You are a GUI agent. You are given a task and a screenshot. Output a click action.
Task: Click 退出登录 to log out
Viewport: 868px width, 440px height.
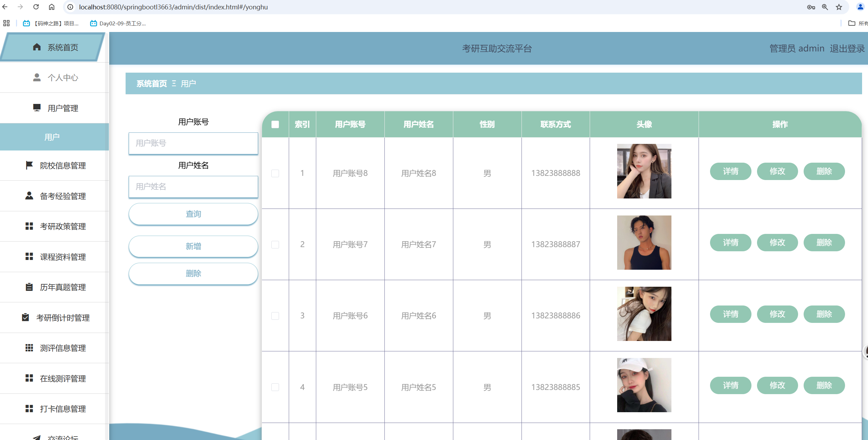click(x=847, y=48)
